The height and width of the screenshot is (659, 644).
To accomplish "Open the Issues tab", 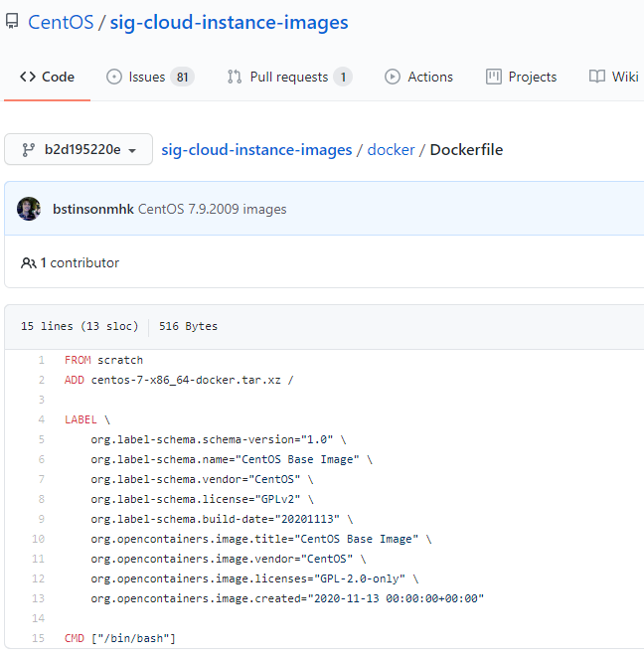I will (x=150, y=77).
